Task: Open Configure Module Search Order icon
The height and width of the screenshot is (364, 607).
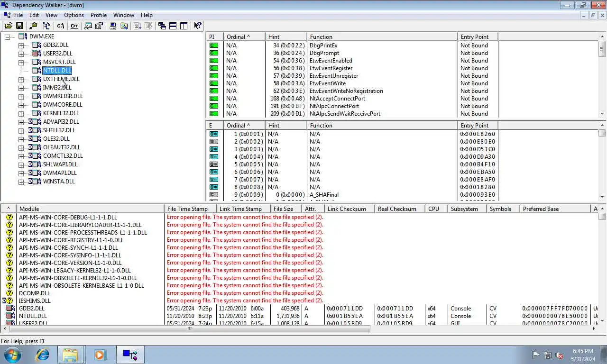Action: [x=124, y=26]
